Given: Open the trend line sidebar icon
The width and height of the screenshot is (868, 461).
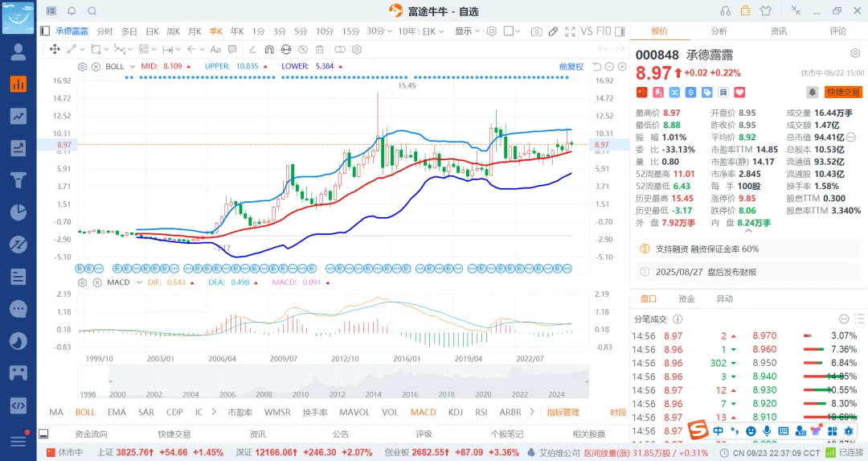Looking at the screenshot, I should [18, 116].
